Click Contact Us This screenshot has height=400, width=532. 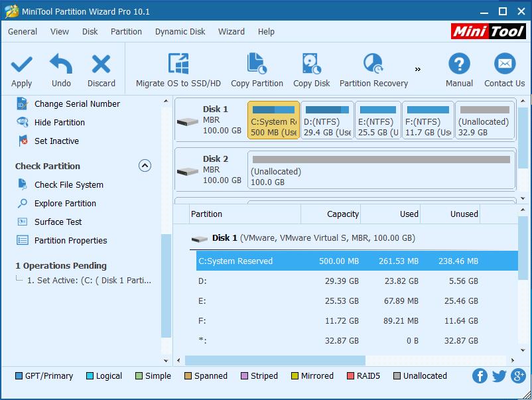coord(504,69)
